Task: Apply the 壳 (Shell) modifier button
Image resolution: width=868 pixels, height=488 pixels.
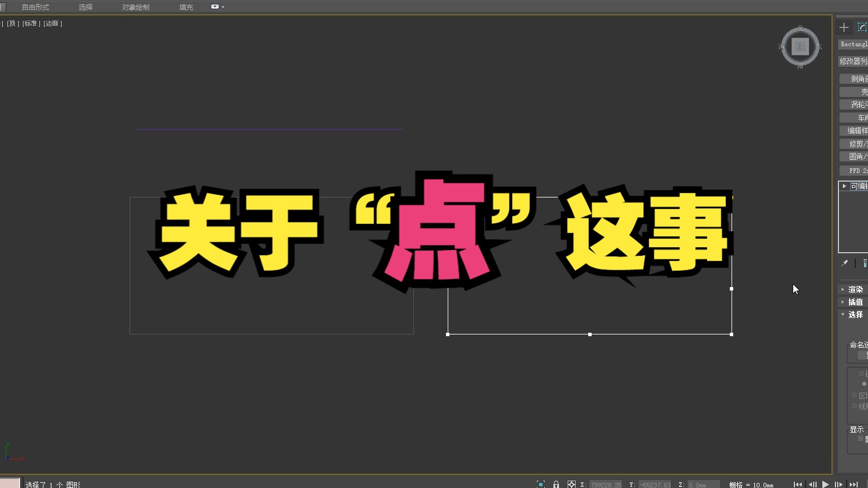Action: coord(855,91)
